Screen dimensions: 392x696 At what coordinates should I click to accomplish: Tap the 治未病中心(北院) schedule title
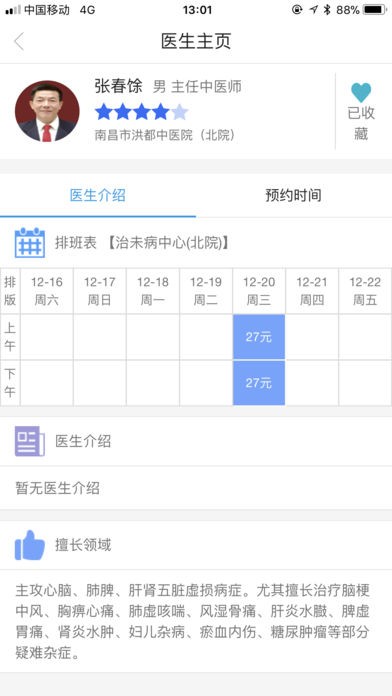[x=168, y=243]
